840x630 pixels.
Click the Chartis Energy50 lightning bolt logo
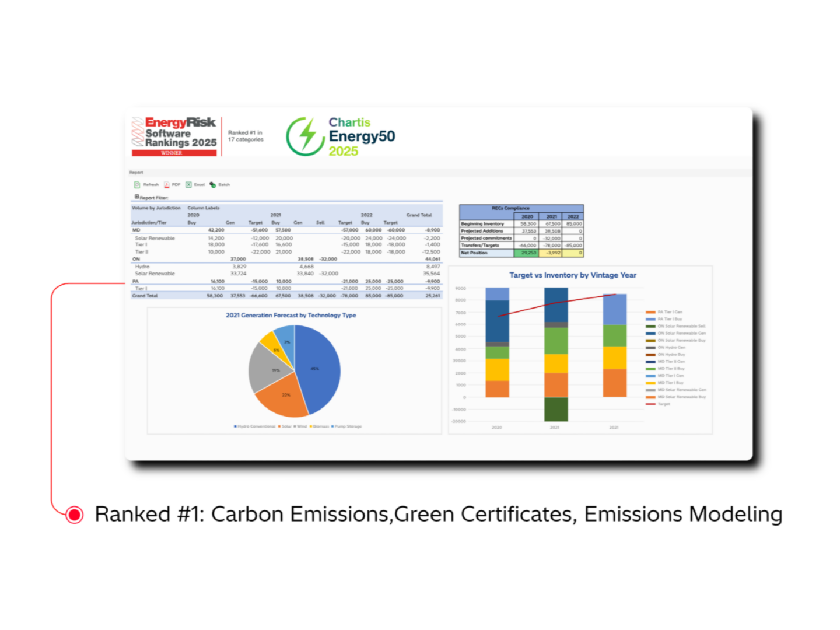tap(306, 135)
